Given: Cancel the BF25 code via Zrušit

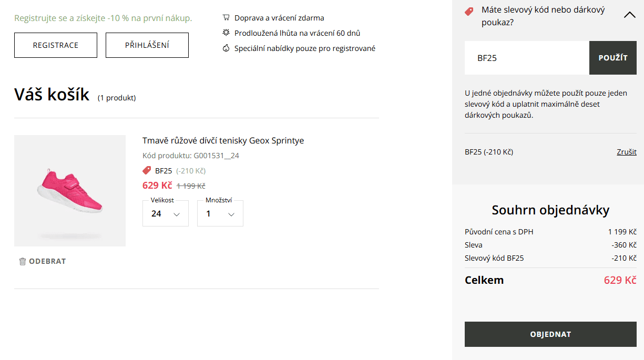Looking at the screenshot, I should [626, 152].
